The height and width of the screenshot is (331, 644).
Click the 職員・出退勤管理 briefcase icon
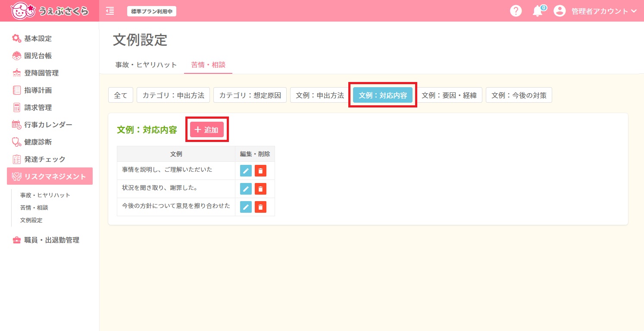pos(16,240)
